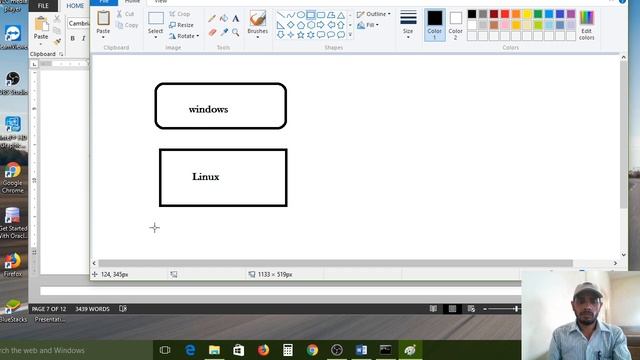Click the 3439 WORDS count
Screen dimensions: 640x360
[92, 309]
